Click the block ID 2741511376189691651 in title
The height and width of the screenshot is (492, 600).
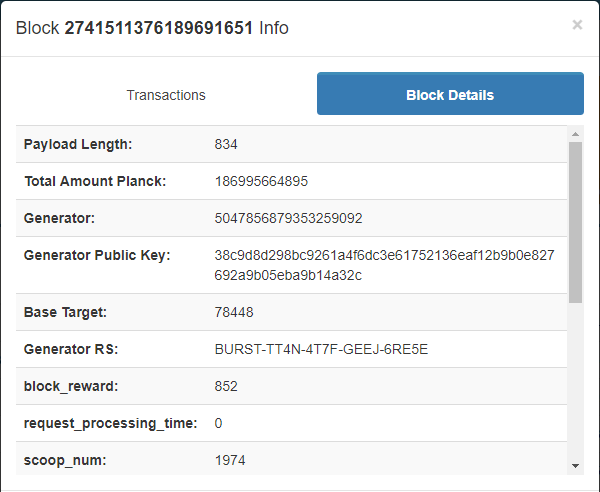point(158,28)
